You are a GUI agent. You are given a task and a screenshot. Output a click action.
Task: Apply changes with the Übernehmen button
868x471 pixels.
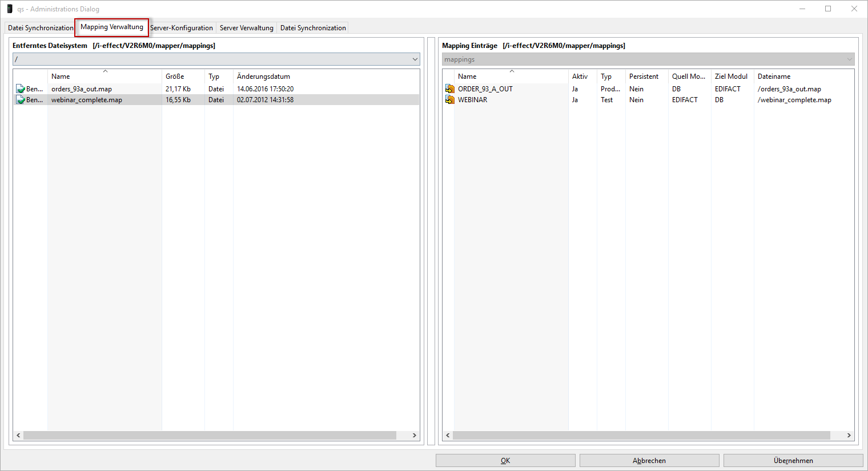coord(793,461)
